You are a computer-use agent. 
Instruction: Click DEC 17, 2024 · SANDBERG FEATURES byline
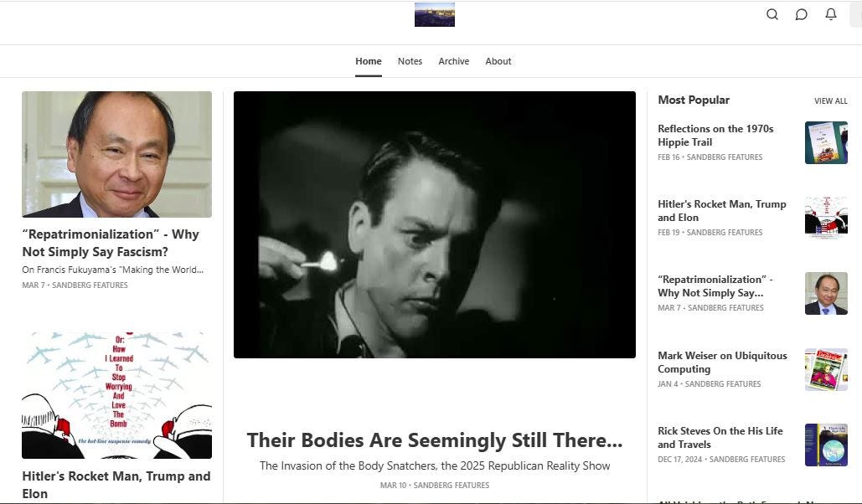pyautogui.click(x=721, y=460)
